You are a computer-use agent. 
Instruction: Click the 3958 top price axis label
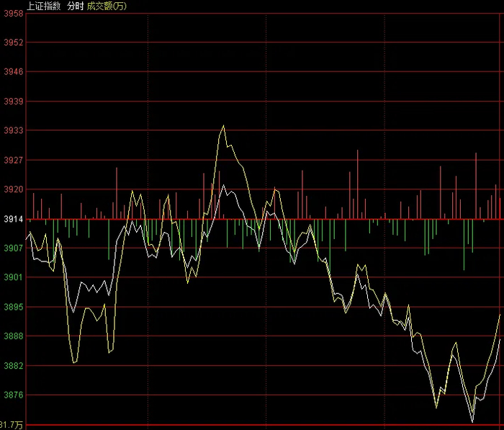pyautogui.click(x=14, y=14)
